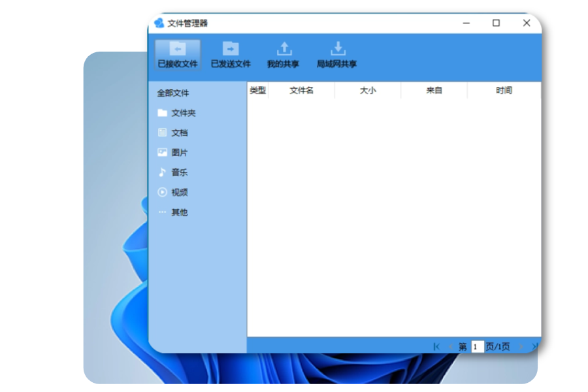This screenshot has height=392, width=588.
Task: Select the 视频 video play icon
Action: point(161,192)
